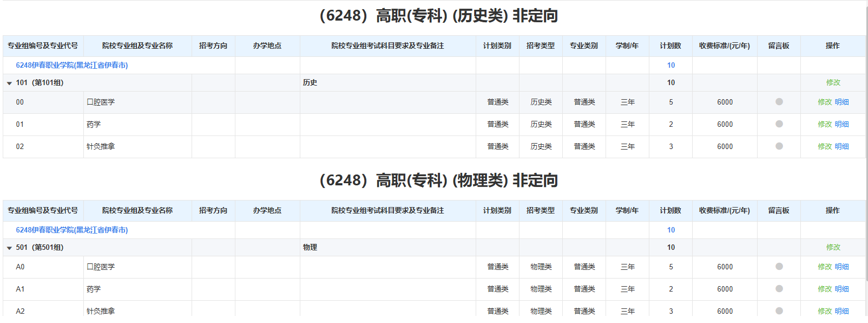
Task: Open 6248伊春职业学院 link in the 历史类 table
Action: pos(71,65)
